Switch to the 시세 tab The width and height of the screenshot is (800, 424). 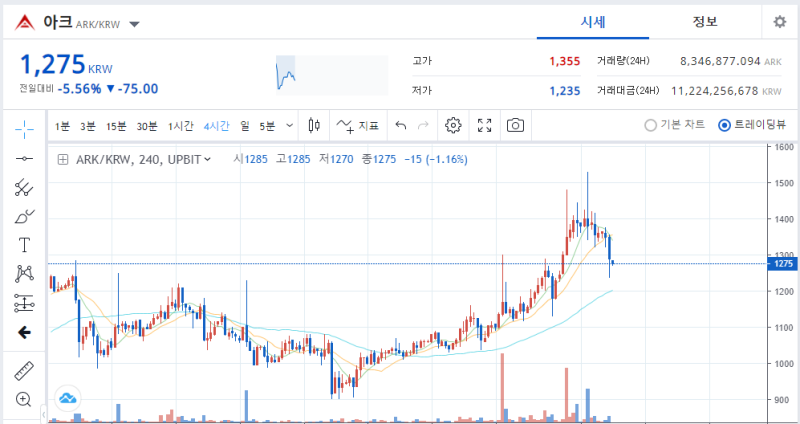[593, 21]
